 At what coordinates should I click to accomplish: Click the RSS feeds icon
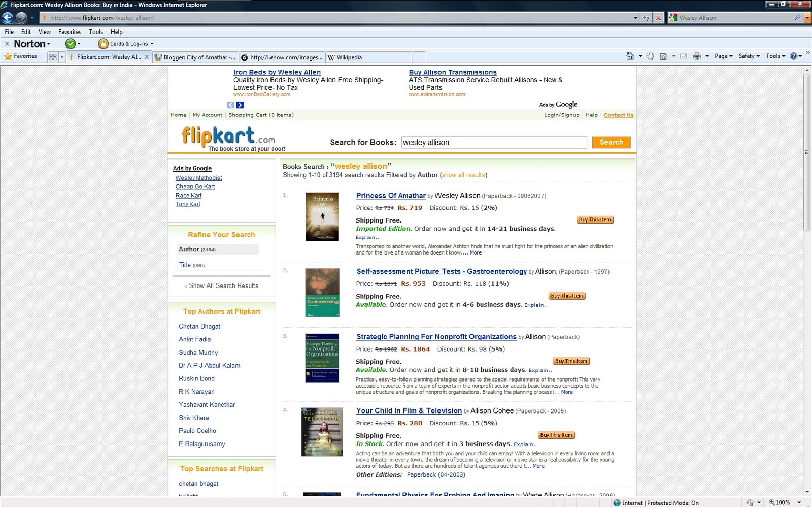[663, 56]
